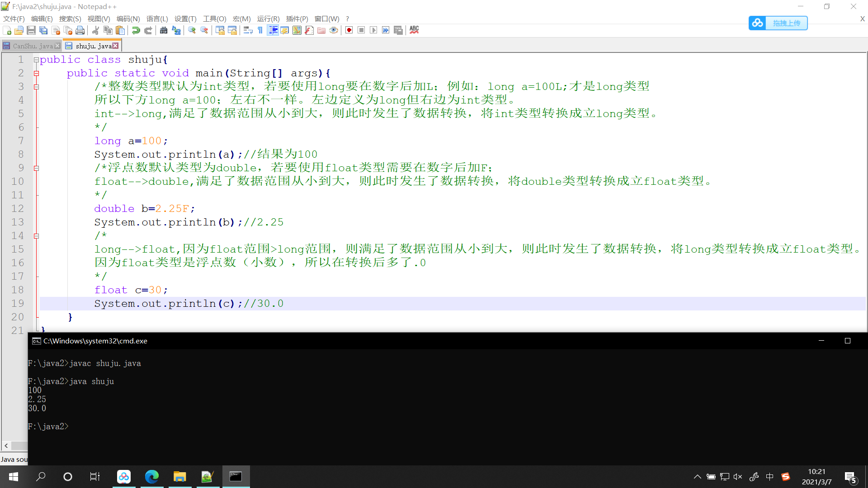
Task: Toggle synchronized vertical scrolling
Action: tap(220, 30)
